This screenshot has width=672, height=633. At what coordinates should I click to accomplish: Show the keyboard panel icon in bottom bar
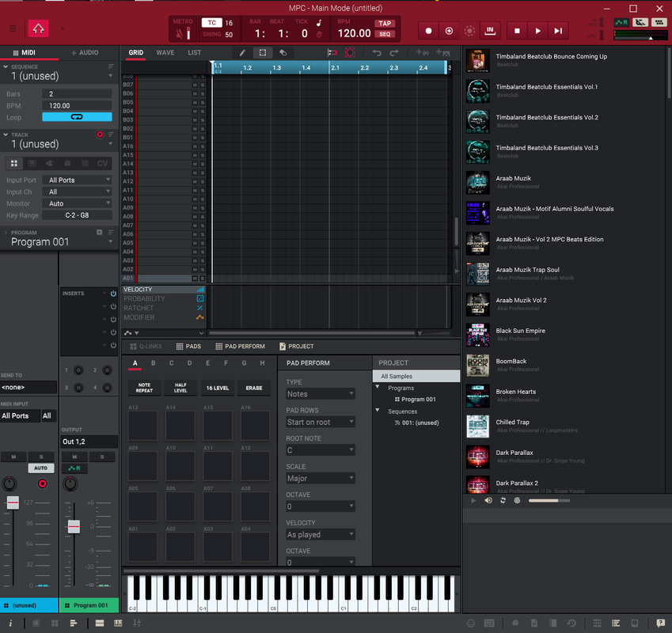click(118, 624)
